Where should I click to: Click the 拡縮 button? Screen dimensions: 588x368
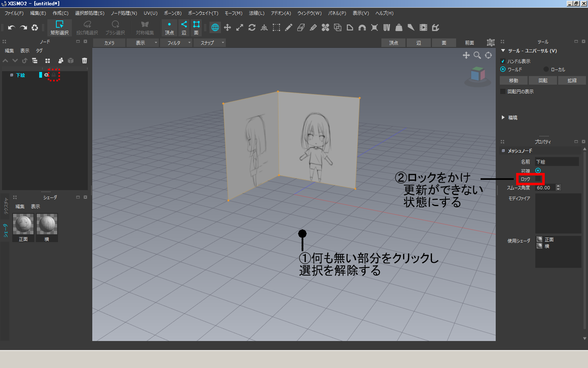(572, 81)
